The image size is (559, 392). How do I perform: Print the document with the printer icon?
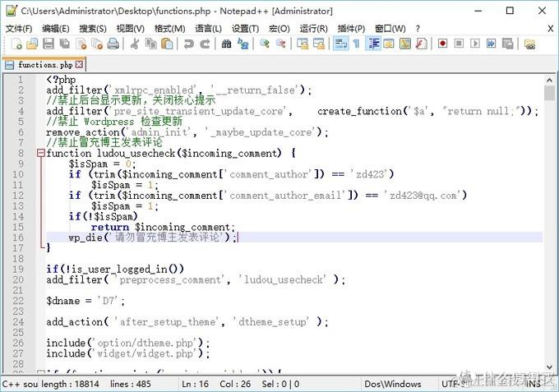(x=113, y=44)
